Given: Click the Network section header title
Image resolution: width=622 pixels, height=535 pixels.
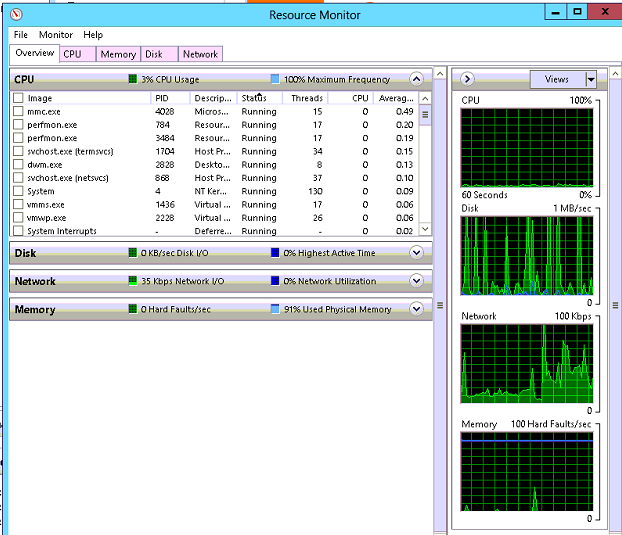Looking at the screenshot, I should click(35, 281).
